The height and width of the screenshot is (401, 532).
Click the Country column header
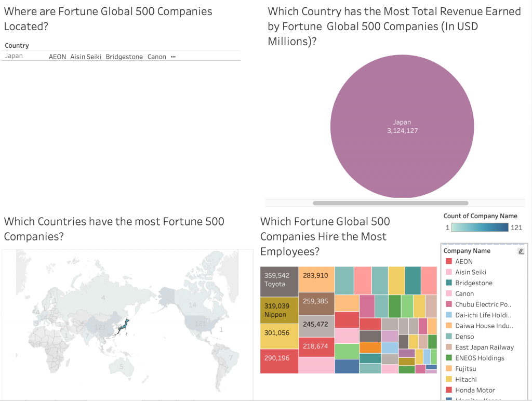pyautogui.click(x=17, y=46)
